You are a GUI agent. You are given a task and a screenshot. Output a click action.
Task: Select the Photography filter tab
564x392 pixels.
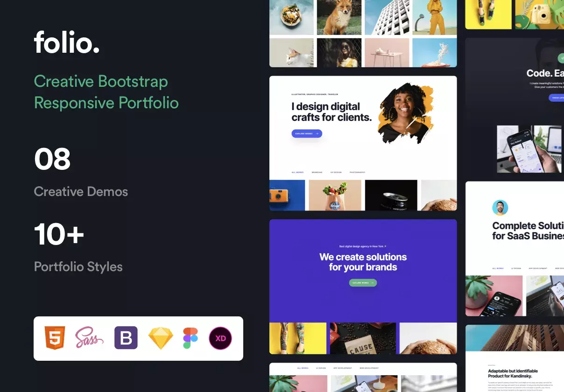357,173
